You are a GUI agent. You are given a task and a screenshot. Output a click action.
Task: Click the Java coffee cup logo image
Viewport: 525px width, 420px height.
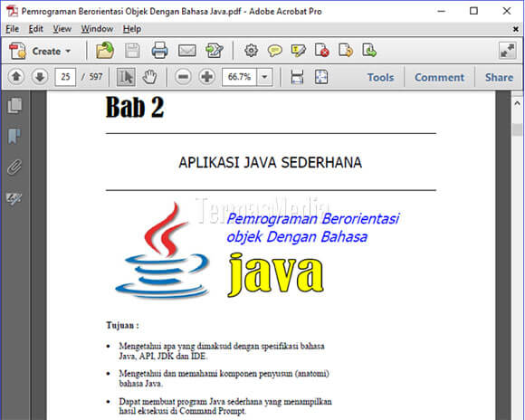(163, 250)
